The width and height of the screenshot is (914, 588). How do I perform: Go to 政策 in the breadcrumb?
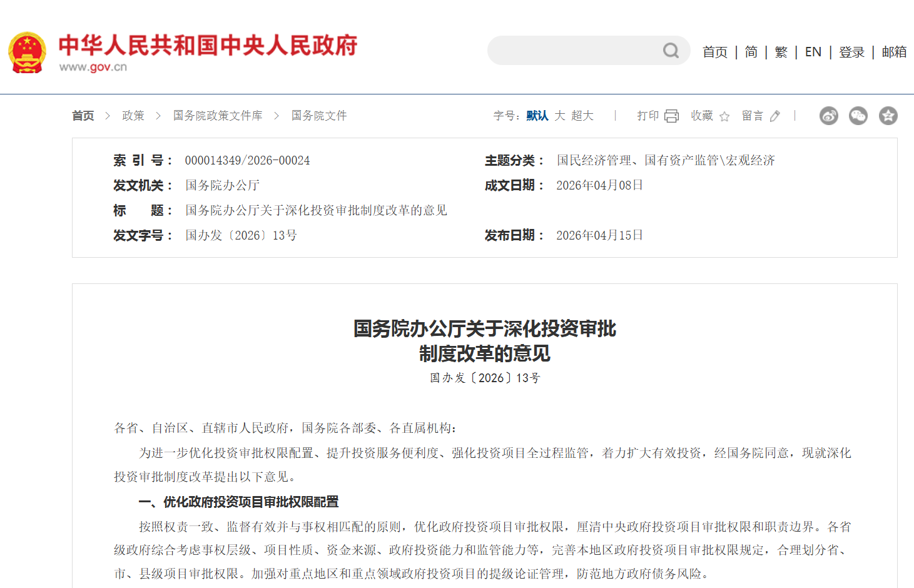coord(133,116)
